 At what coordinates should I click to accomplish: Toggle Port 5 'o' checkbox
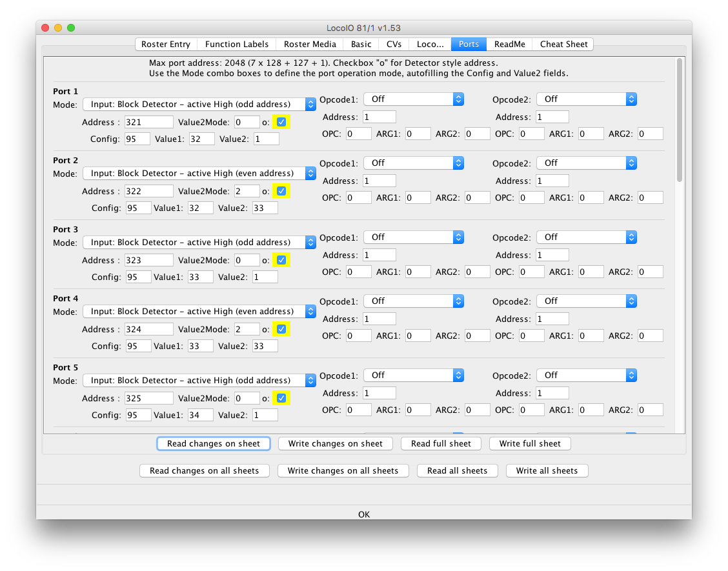click(x=281, y=398)
